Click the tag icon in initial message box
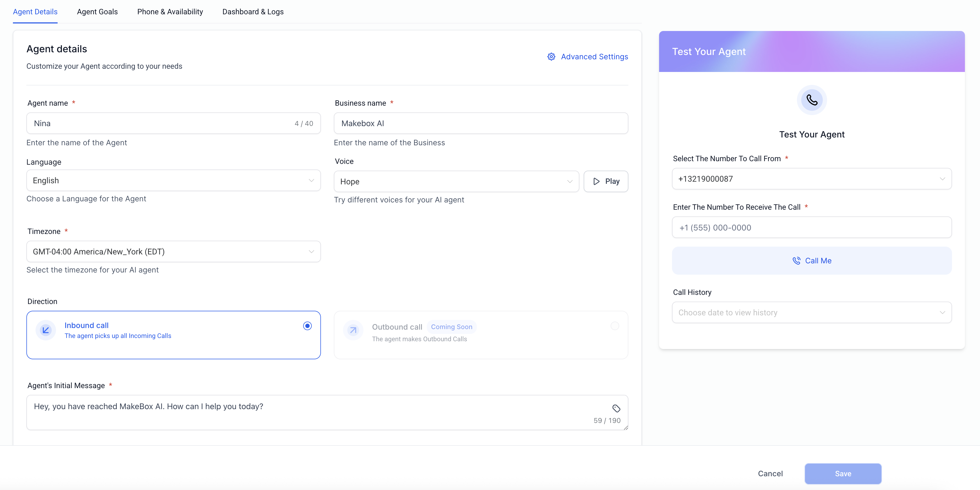Viewport: 980px width, 490px height. 616,409
